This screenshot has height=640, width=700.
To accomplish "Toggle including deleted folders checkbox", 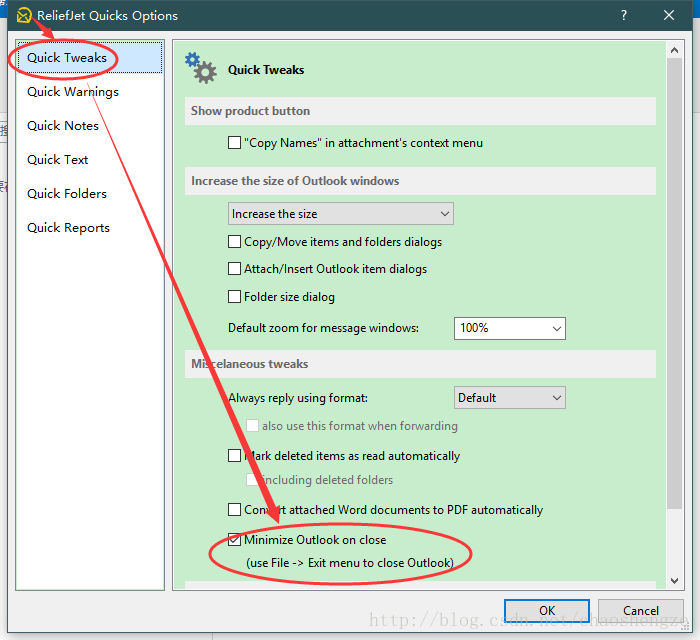I will pos(252,480).
